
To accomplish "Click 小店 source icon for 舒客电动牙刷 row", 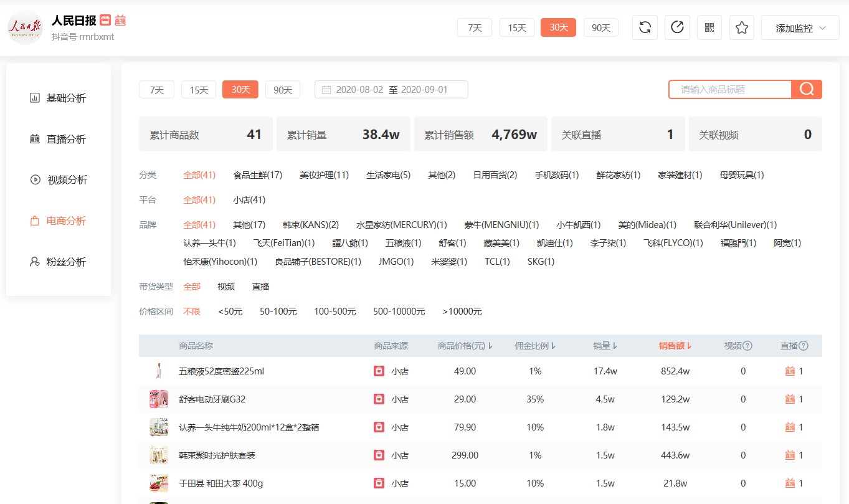I will tap(379, 399).
